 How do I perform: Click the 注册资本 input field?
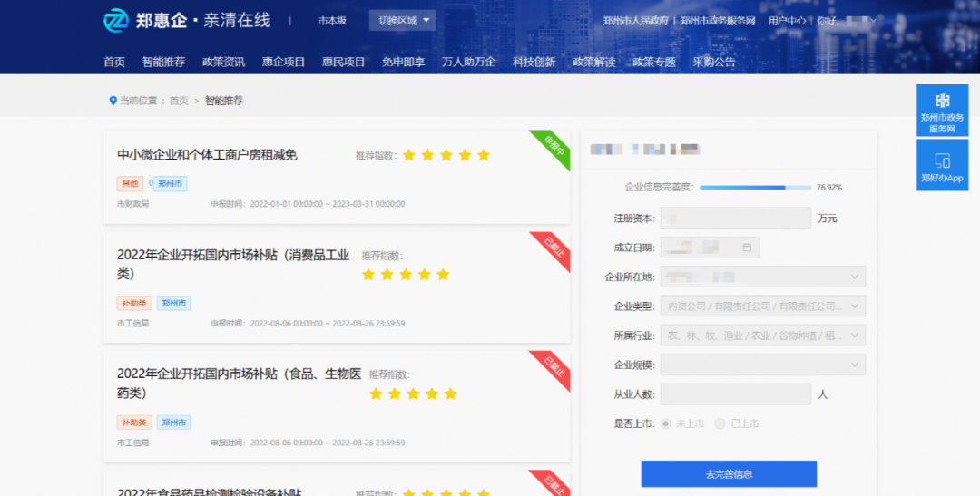[x=735, y=218]
